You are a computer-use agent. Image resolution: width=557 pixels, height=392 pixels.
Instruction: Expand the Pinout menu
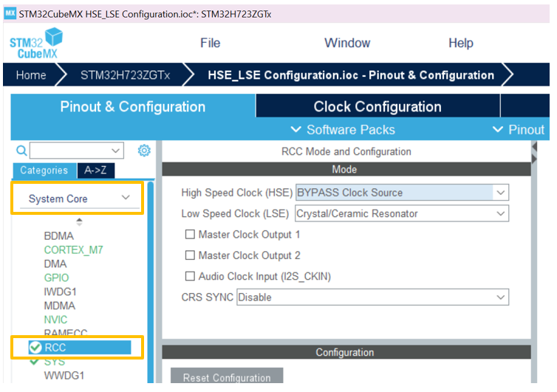(x=519, y=130)
